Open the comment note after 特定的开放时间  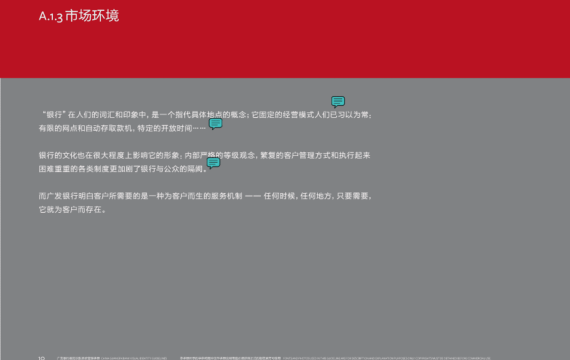coord(216,124)
